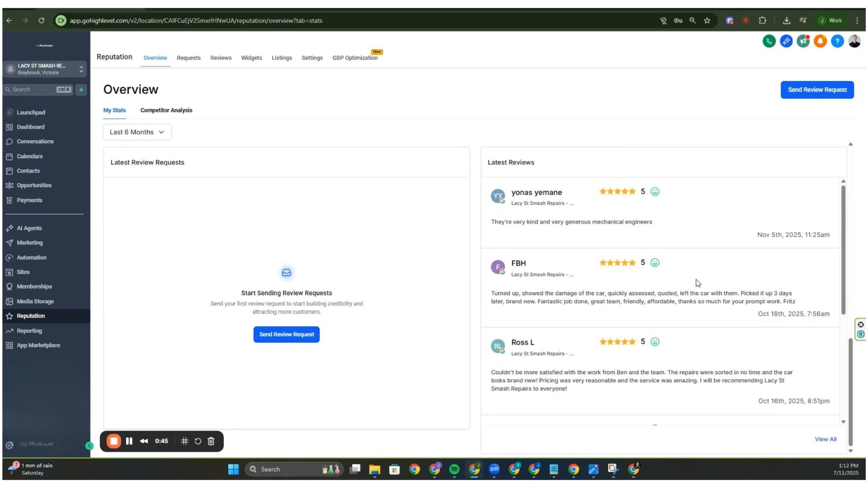This screenshot has height=488, width=868.
Task: Stop the screen recording with orange button
Action: tap(114, 441)
